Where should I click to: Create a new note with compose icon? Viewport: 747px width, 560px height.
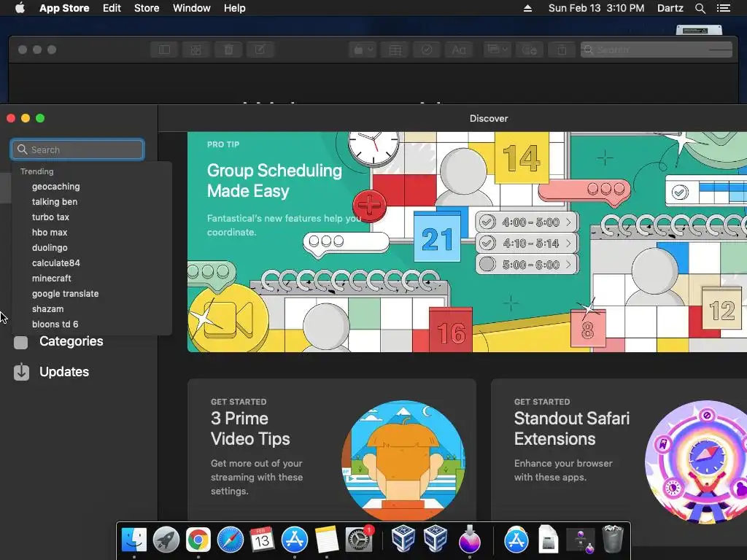tap(260, 50)
